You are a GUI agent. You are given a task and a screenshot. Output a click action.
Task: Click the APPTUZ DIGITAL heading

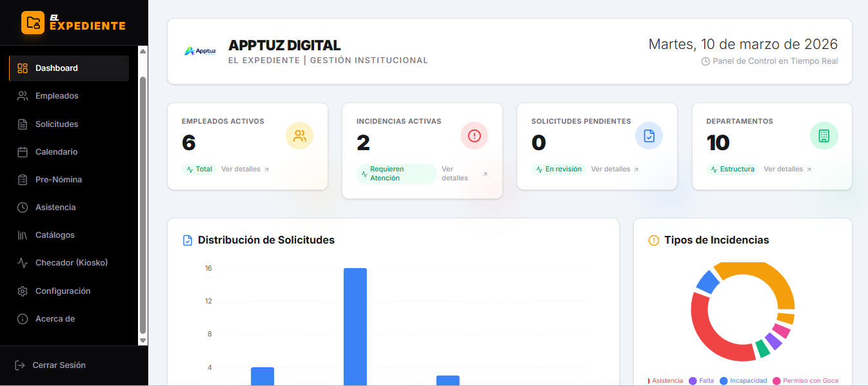coord(284,46)
